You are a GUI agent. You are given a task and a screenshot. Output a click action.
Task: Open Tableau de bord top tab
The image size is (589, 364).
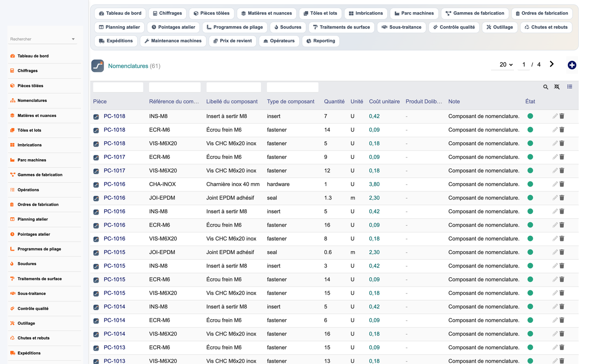[x=120, y=13]
